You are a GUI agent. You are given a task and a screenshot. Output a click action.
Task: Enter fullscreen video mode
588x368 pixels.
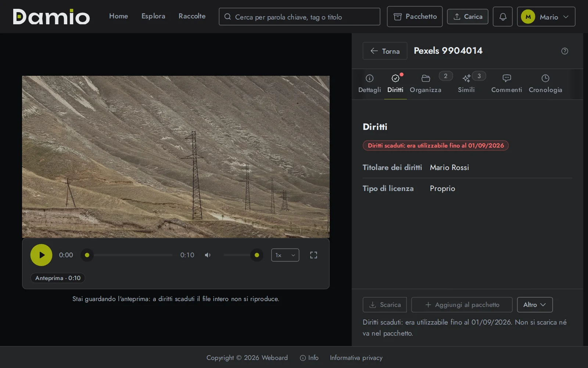(x=313, y=255)
